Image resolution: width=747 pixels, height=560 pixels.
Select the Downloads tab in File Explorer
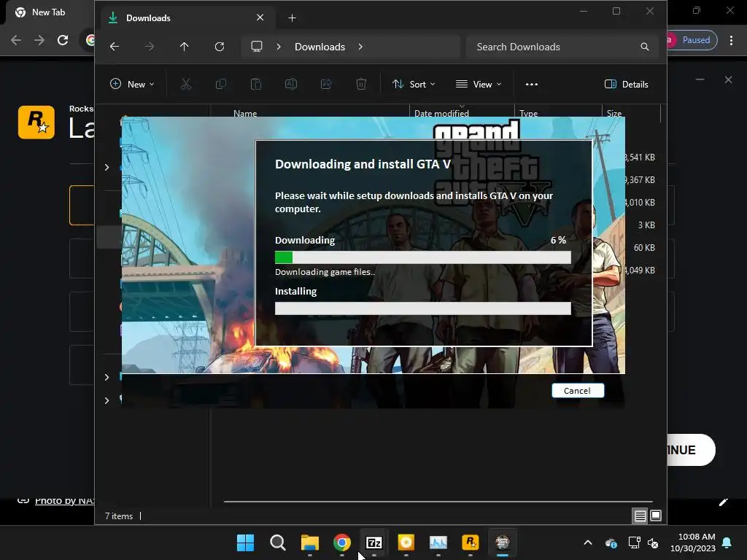(186, 18)
